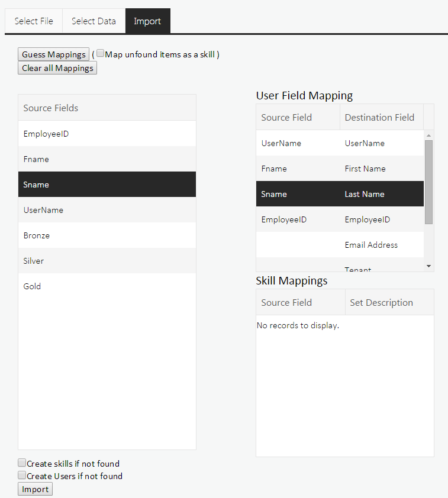Open the Select Data tab

[94, 21]
